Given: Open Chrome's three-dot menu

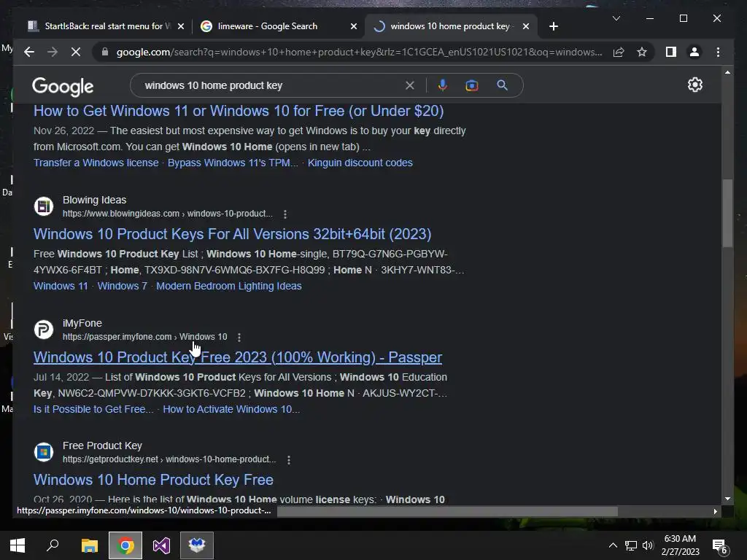Looking at the screenshot, I should [x=718, y=52].
